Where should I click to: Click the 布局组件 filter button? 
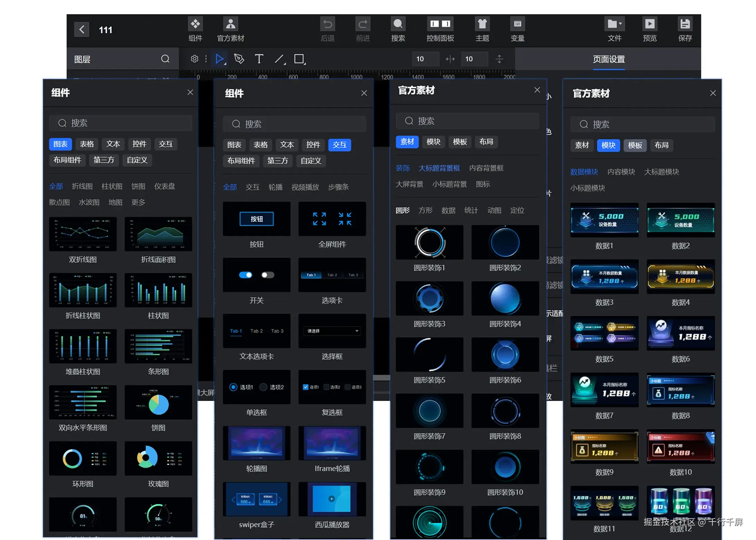pyautogui.click(x=67, y=160)
